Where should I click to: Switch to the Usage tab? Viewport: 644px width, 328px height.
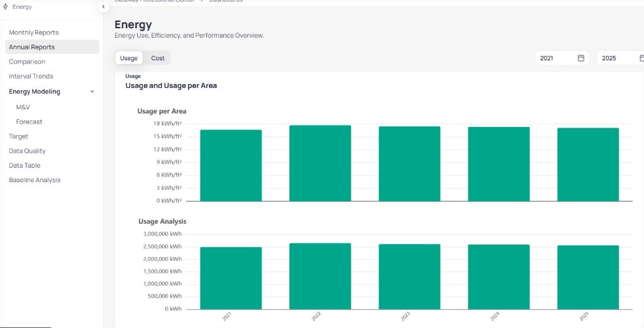[x=128, y=58]
